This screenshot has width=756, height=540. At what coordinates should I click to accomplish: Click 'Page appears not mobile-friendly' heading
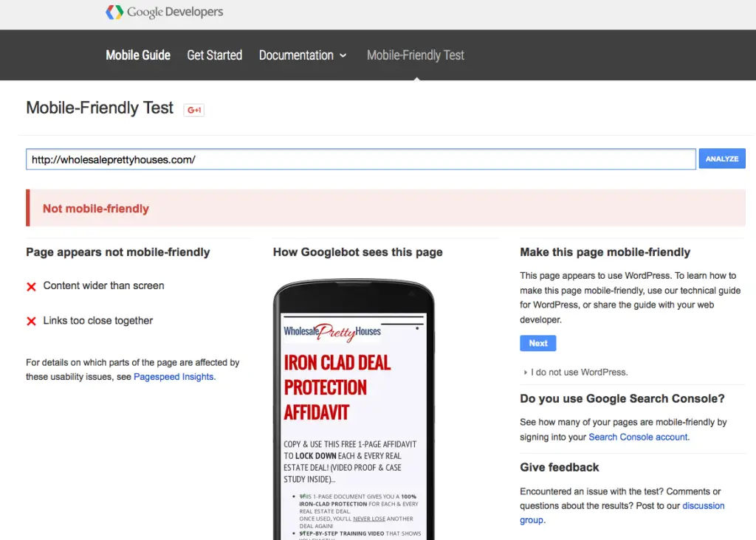point(118,252)
